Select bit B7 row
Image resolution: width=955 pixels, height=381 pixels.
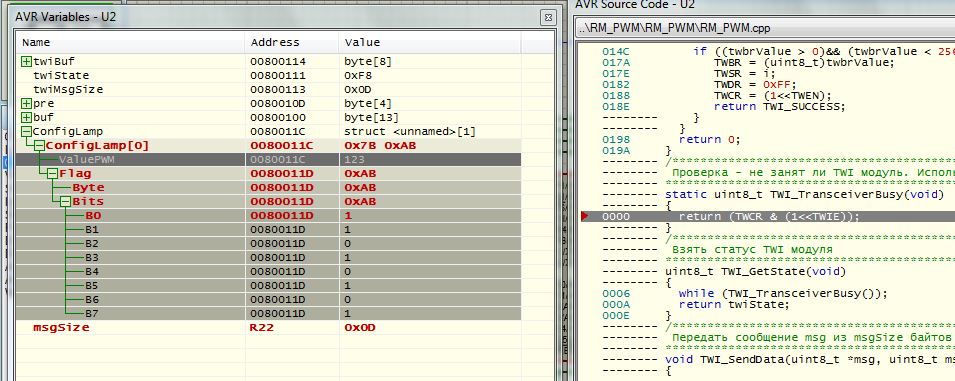[269, 313]
